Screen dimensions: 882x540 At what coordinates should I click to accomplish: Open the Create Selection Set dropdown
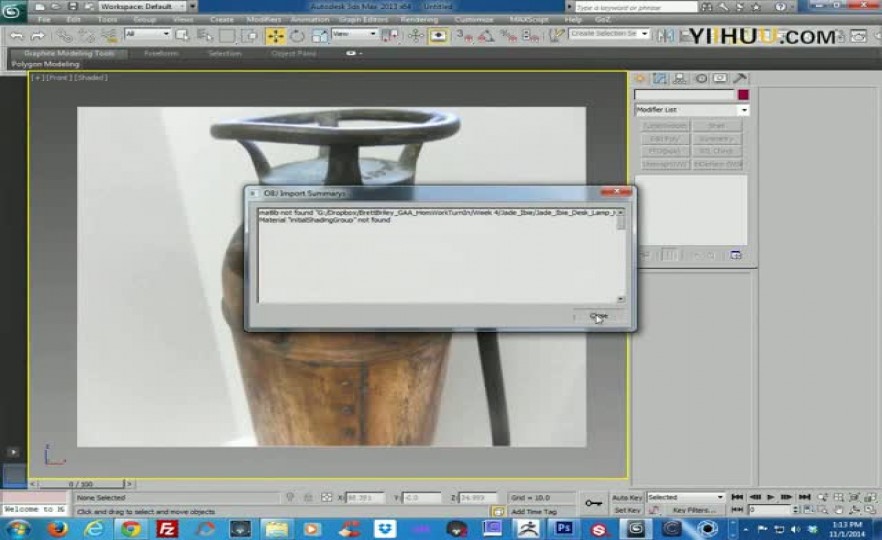(609, 34)
